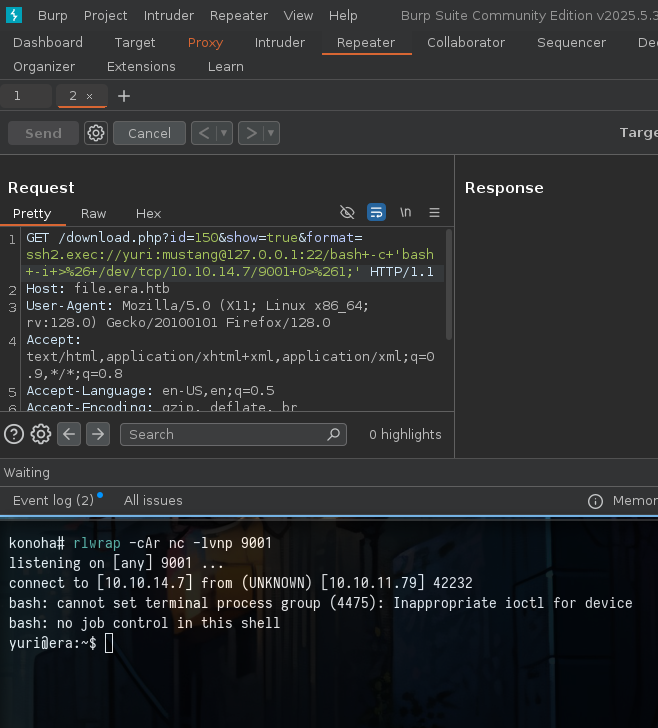Click the magnifier icon in Search
658x728 pixels.
pos(333,435)
